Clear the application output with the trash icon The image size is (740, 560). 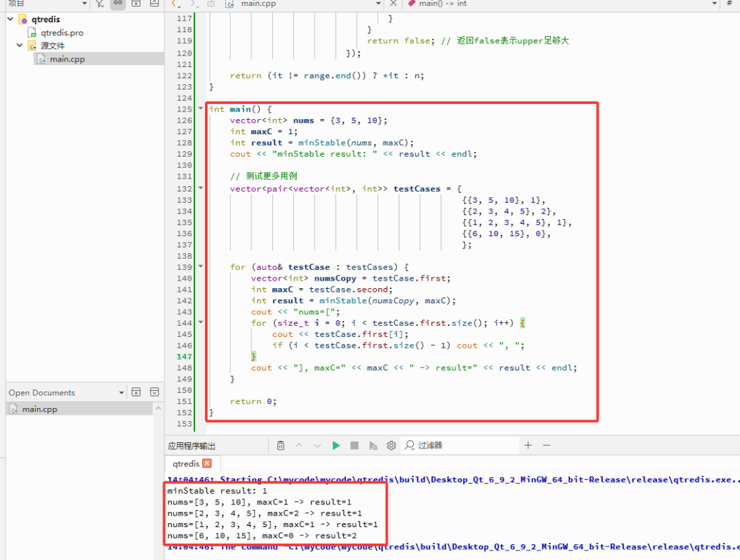click(x=281, y=446)
